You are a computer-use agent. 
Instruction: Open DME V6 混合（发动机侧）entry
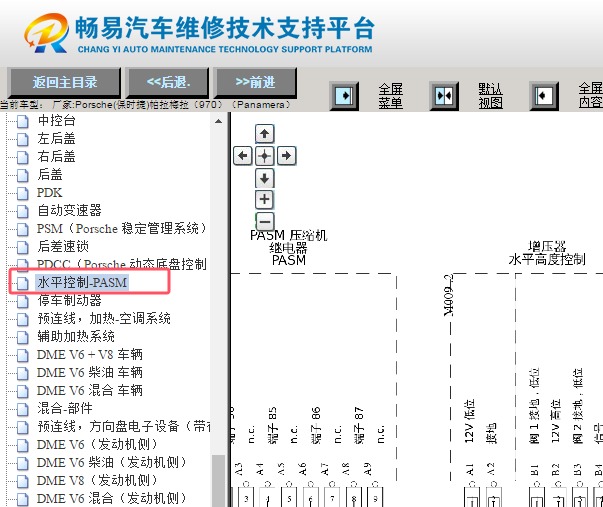[x=112, y=499]
